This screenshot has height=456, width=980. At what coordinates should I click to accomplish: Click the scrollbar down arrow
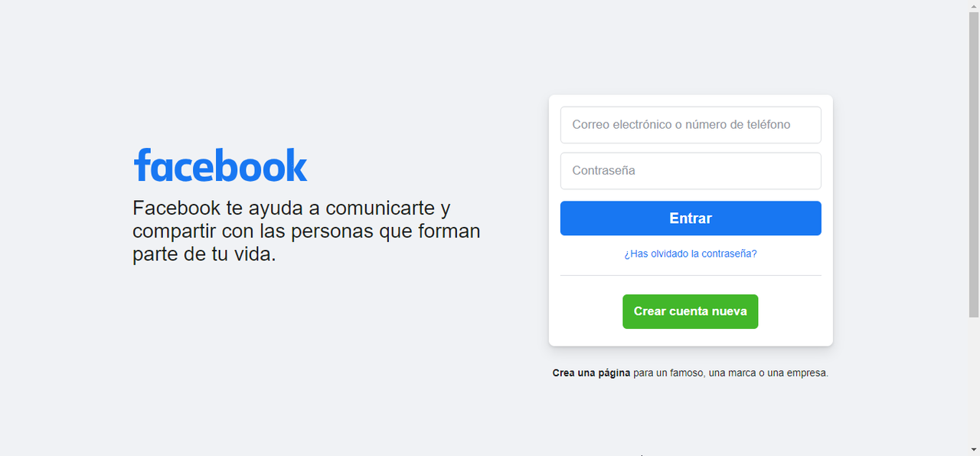pyautogui.click(x=974, y=449)
